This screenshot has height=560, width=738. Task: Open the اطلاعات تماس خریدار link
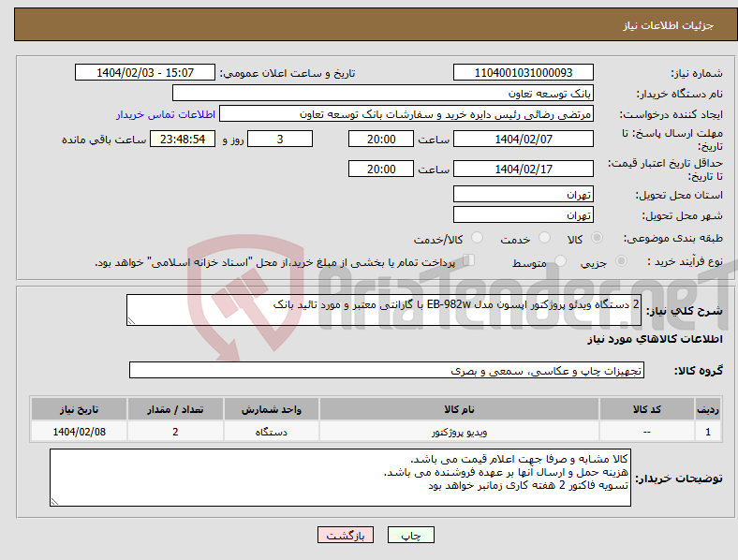[x=166, y=114]
